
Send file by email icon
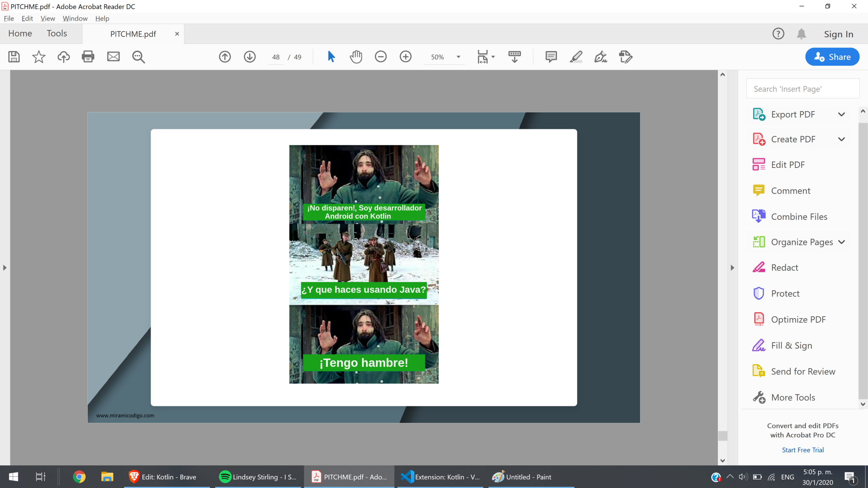[x=113, y=57]
